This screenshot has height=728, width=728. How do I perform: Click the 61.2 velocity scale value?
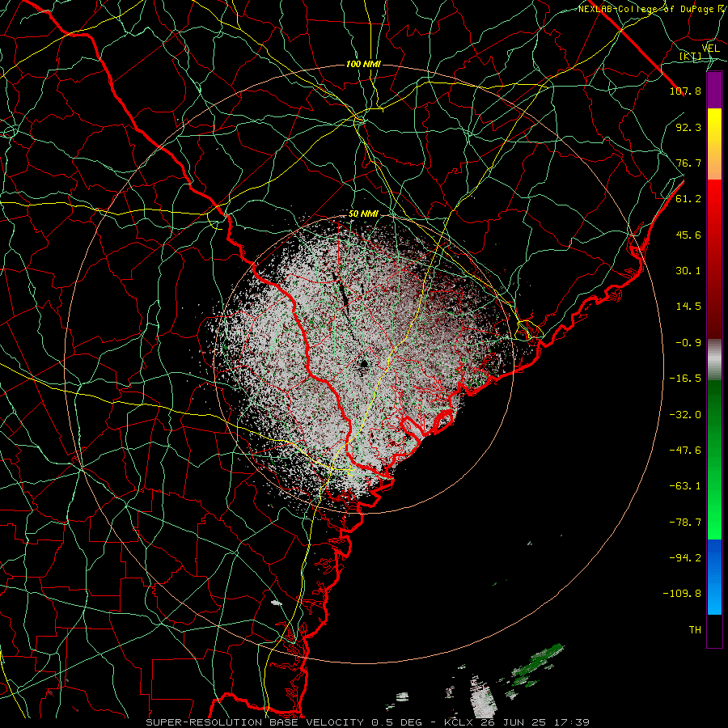tap(688, 199)
